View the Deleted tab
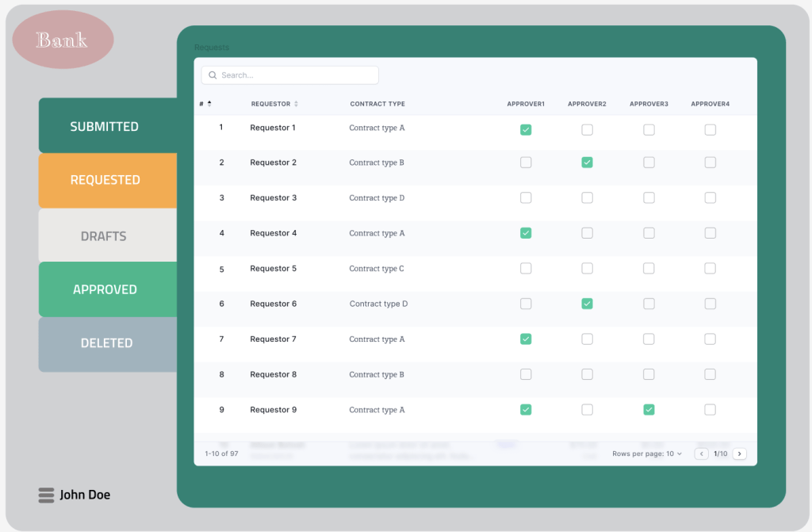The height and width of the screenshot is (532, 812). (105, 343)
